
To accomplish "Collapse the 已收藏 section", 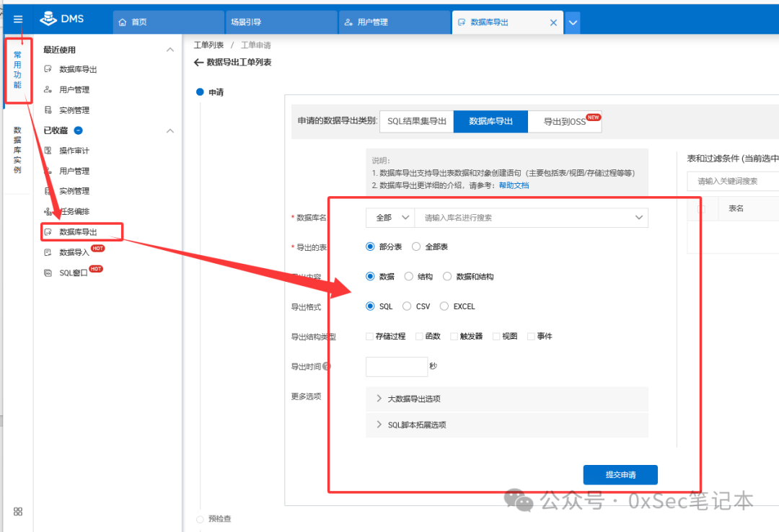I will [x=170, y=130].
